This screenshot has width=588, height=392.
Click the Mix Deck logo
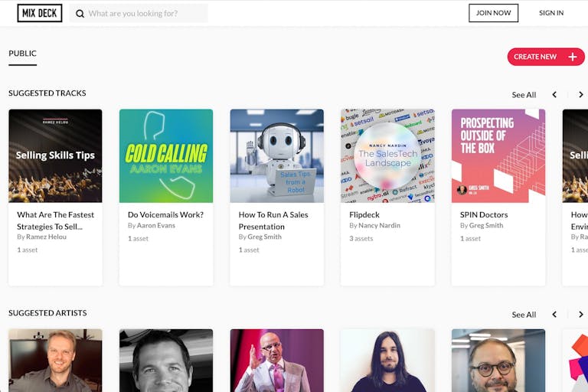tap(39, 13)
